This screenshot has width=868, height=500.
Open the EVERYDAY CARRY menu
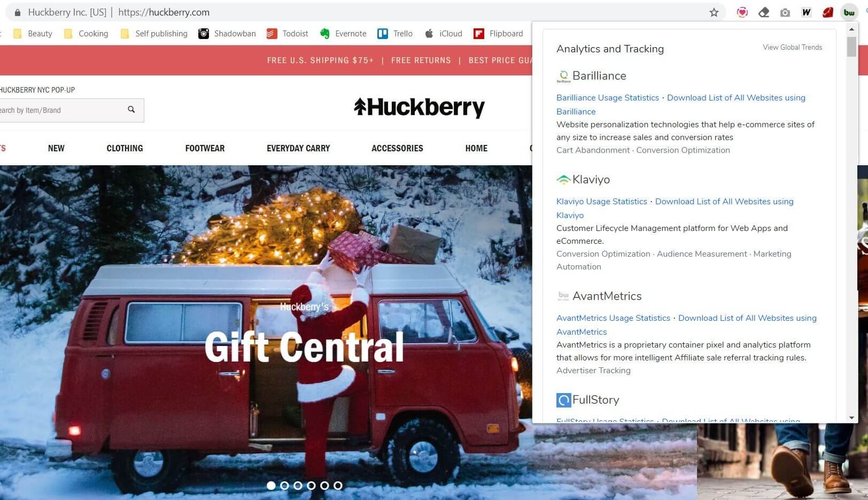tap(298, 148)
